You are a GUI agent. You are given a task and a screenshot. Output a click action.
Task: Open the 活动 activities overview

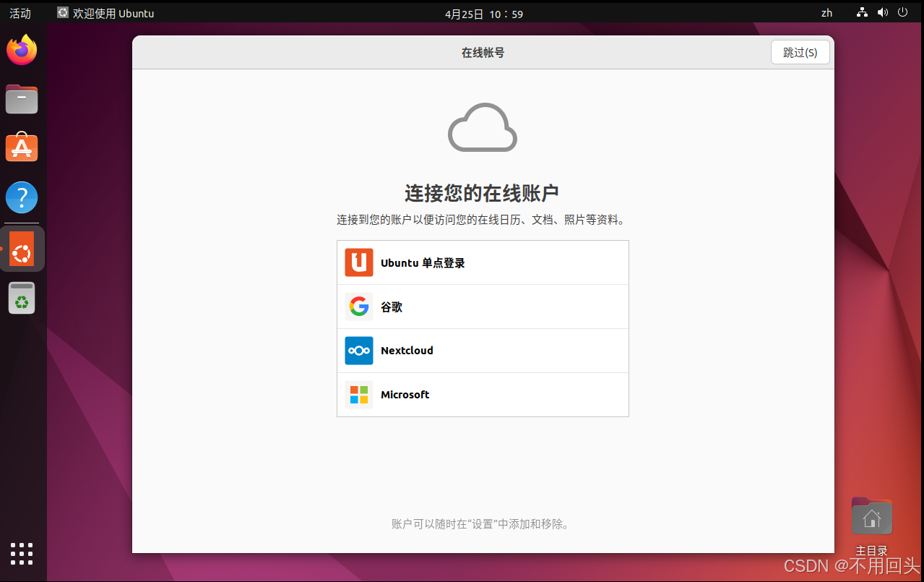click(x=20, y=13)
